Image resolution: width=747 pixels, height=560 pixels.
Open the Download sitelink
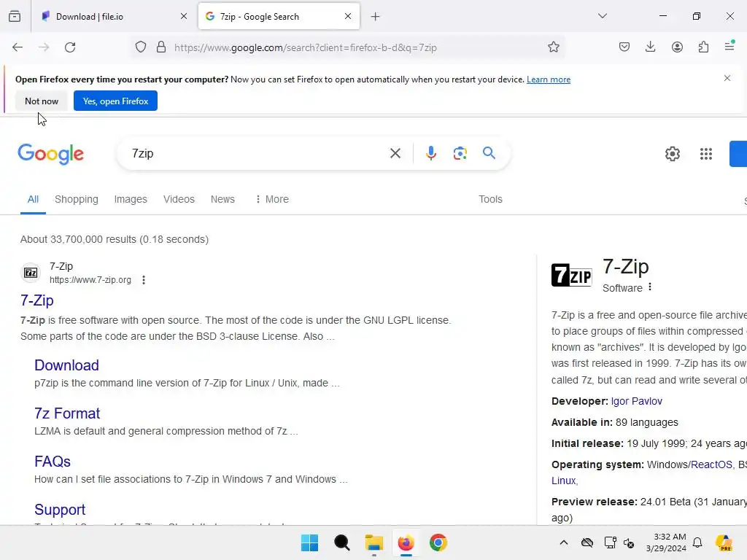66,365
